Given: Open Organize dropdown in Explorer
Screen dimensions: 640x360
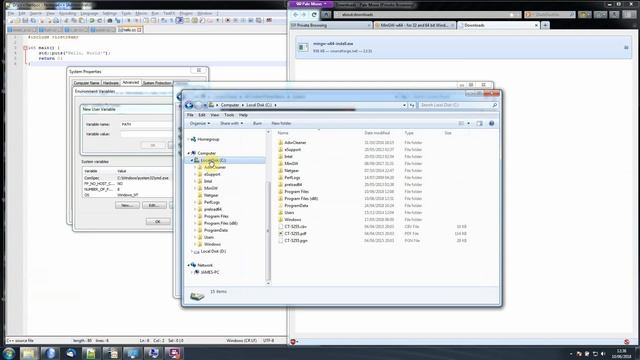Looking at the screenshot, I should coord(200,123).
